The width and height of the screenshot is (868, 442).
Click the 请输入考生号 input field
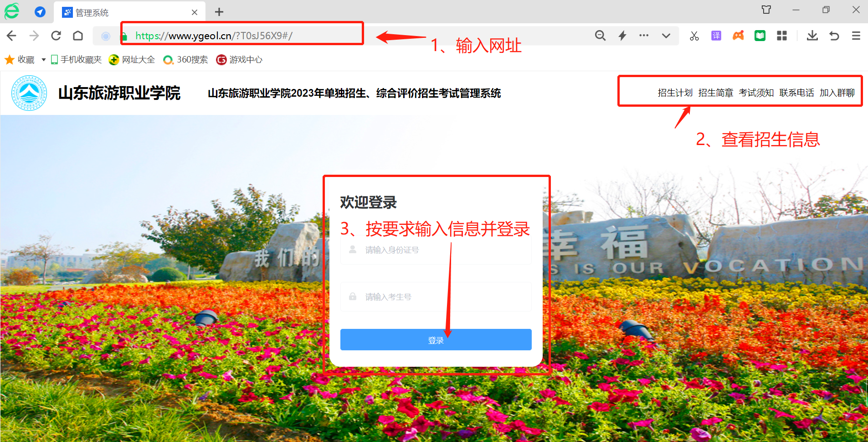pyautogui.click(x=436, y=297)
